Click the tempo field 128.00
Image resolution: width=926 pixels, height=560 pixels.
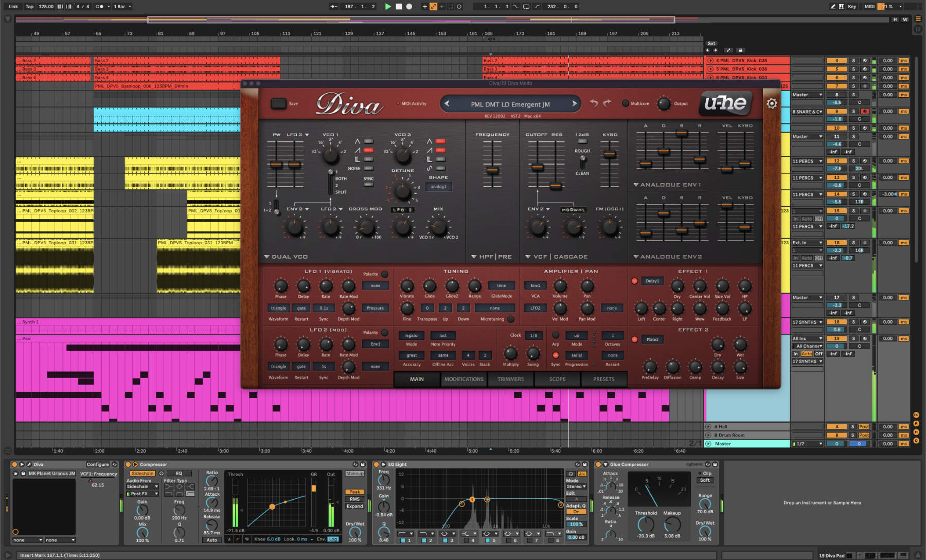click(x=46, y=7)
